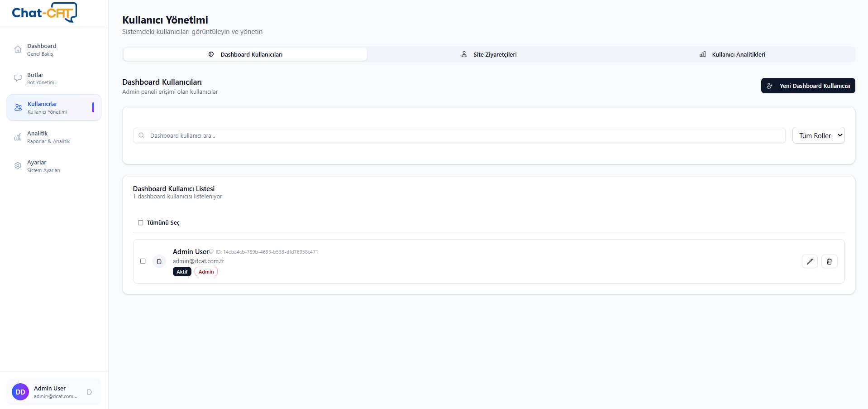Click the Aktif status badge

coord(182,271)
